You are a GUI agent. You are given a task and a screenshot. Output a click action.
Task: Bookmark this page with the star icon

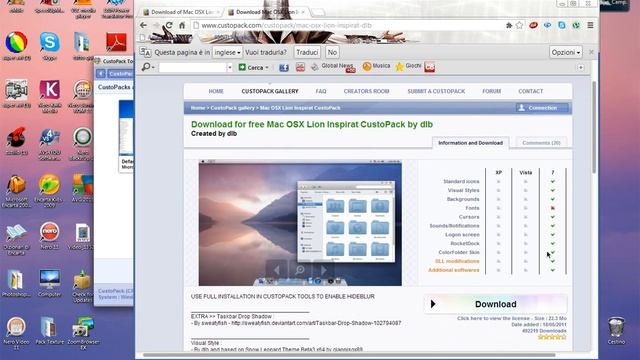click(x=520, y=25)
